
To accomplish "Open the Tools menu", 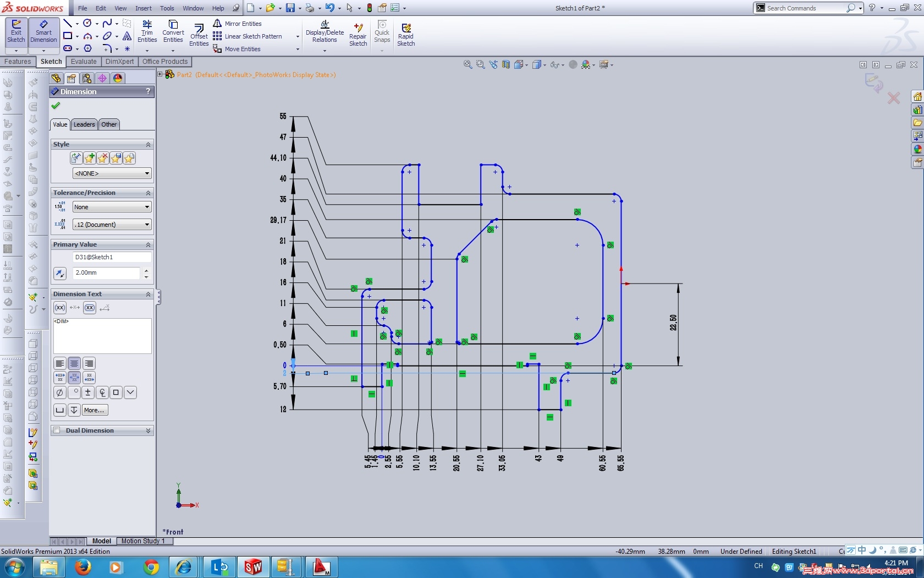I will pos(167,8).
